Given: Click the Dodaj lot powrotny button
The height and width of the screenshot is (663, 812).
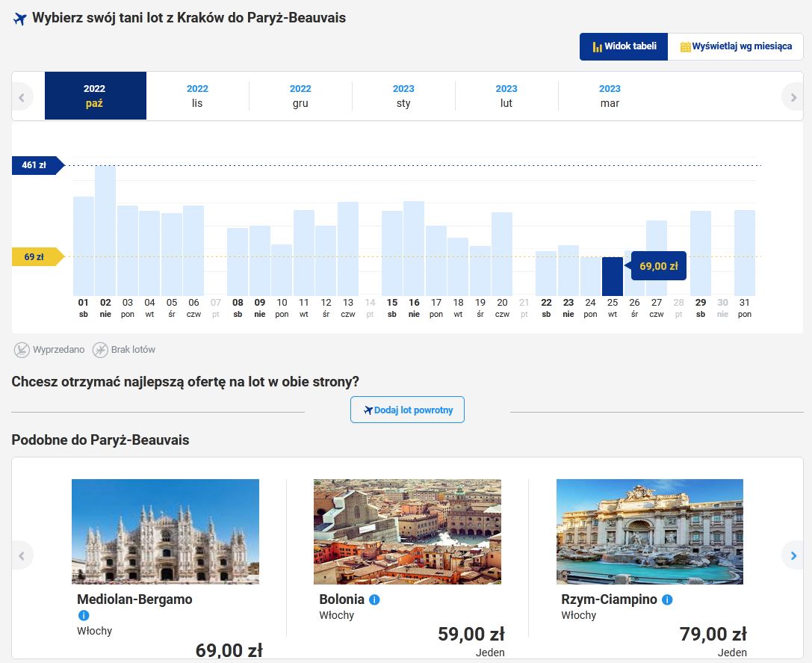Looking at the screenshot, I should tap(407, 410).
